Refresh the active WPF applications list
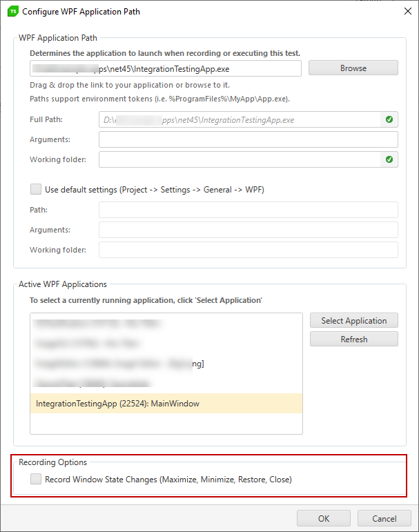Viewport: 419px width, 532px height. click(354, 339)
